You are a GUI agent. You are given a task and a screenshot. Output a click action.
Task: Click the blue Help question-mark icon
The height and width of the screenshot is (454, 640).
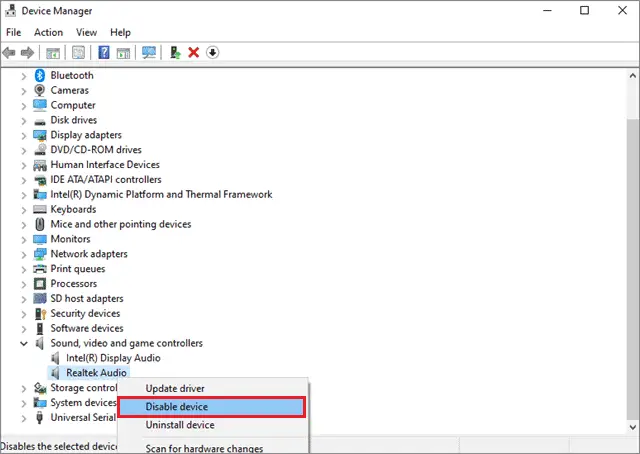104,53
